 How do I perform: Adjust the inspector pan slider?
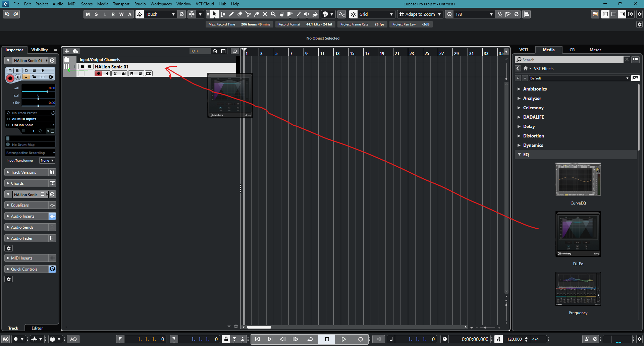(x=38, y=98)
